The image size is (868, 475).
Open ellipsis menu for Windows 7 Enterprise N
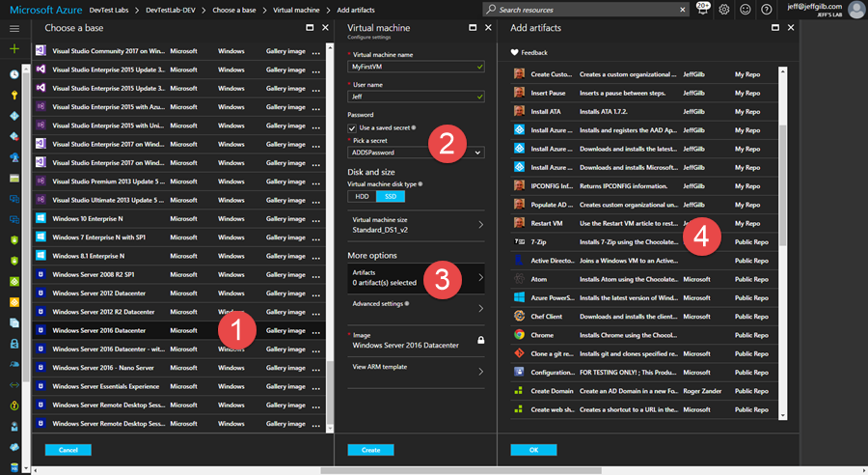[316, 238]
